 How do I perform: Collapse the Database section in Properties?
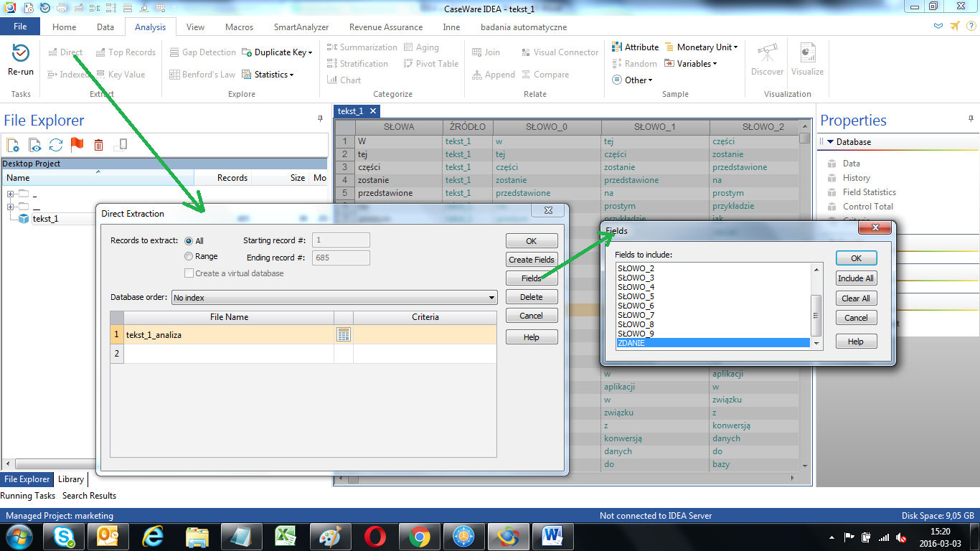click(830, 142)
